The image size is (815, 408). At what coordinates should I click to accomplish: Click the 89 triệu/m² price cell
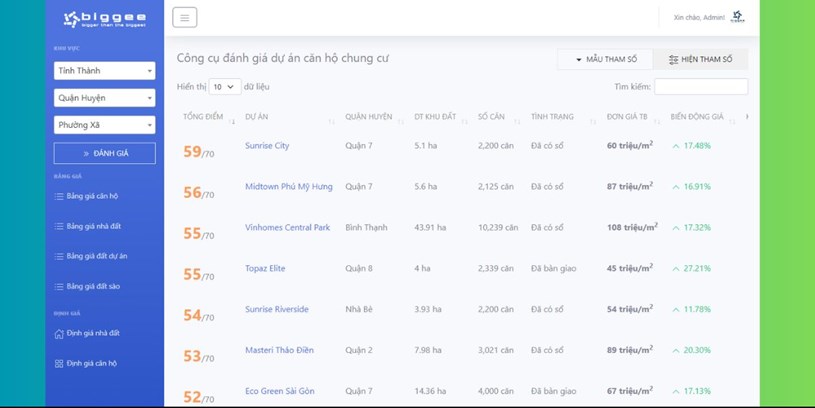(629, 349)
